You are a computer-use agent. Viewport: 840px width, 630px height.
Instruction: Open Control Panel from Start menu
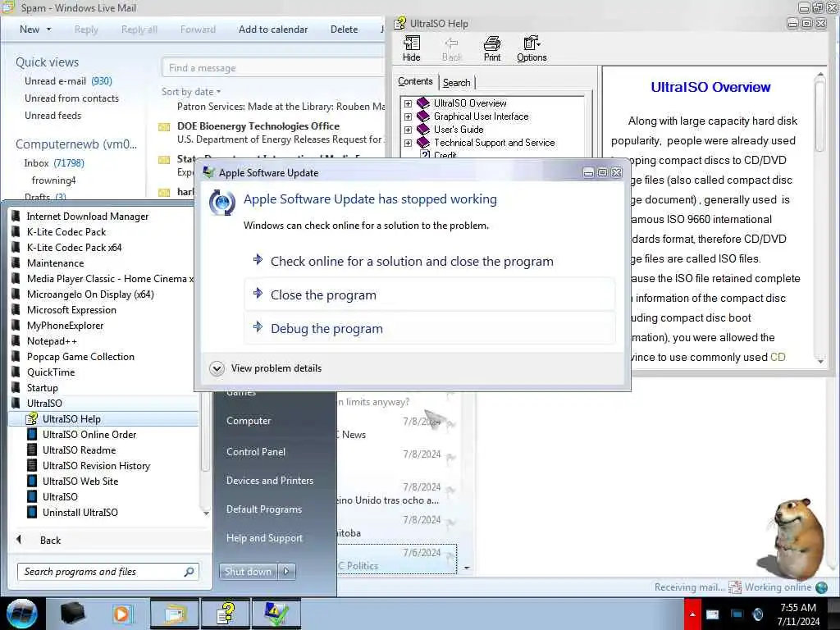click(x=256, y=452)
